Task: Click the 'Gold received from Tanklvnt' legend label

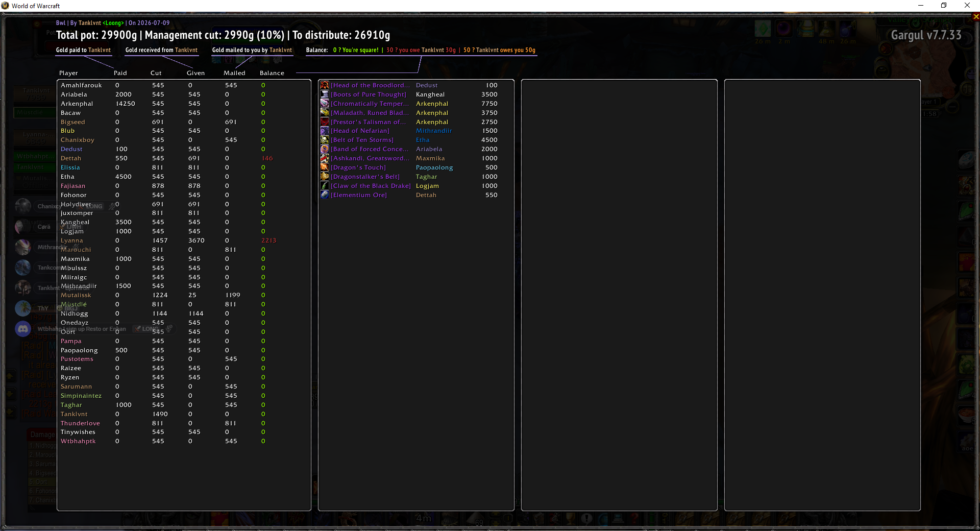Action: (x=161, y=50)
